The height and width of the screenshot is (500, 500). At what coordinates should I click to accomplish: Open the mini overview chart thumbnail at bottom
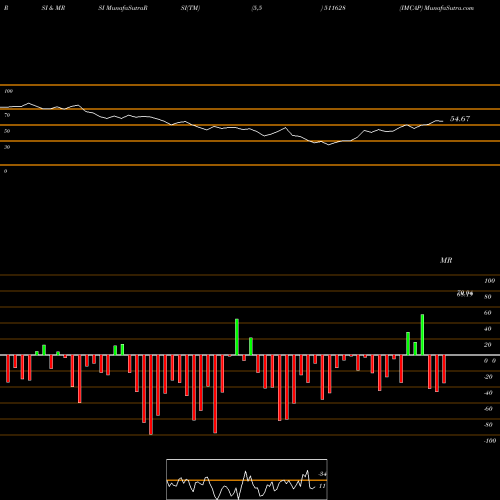click(247, 479)
